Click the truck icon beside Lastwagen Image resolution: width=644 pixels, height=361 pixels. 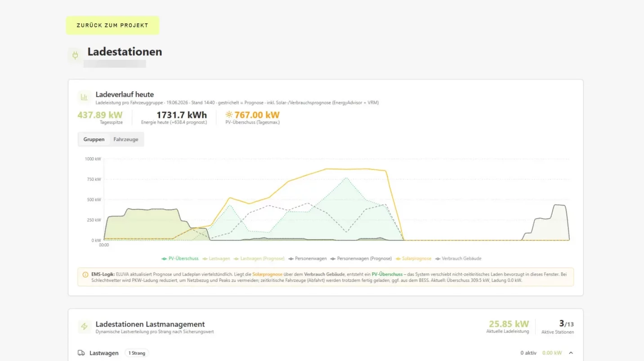click(81, 353)
